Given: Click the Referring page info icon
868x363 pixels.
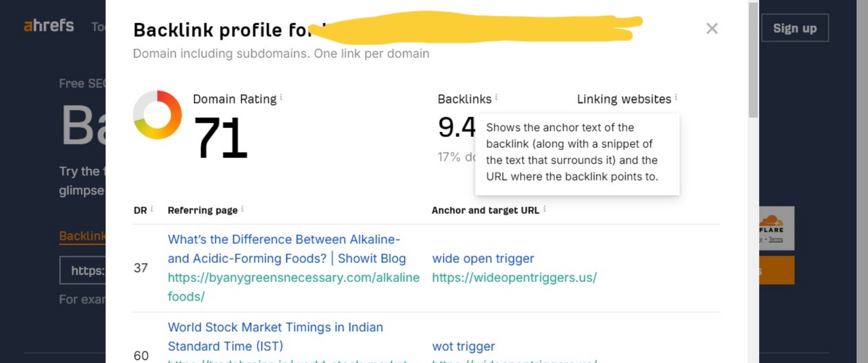Looking at the screenshot, I should [242, 209].
